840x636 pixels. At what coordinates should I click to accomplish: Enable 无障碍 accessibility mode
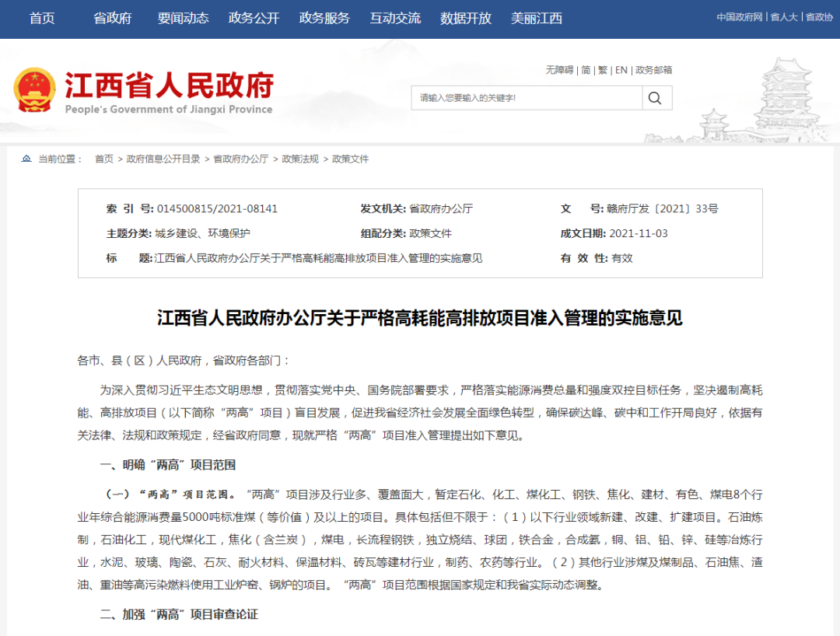click(x=559, y=70)
